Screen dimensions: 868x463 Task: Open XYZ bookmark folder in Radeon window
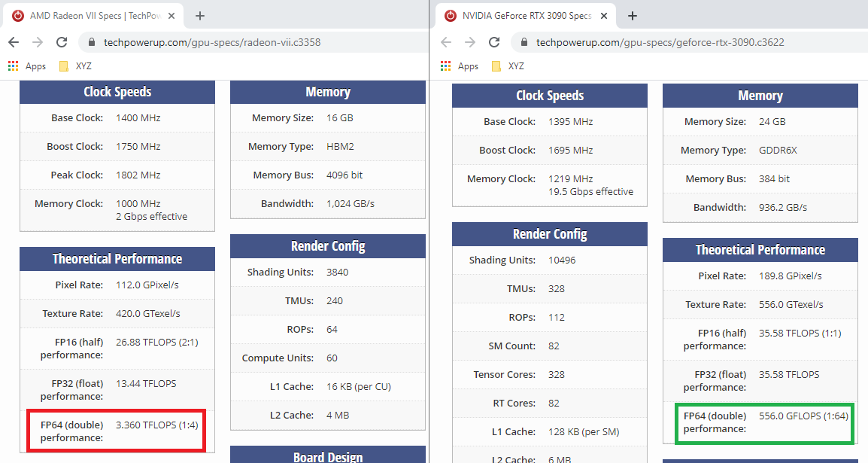click(x=75, y=66)
